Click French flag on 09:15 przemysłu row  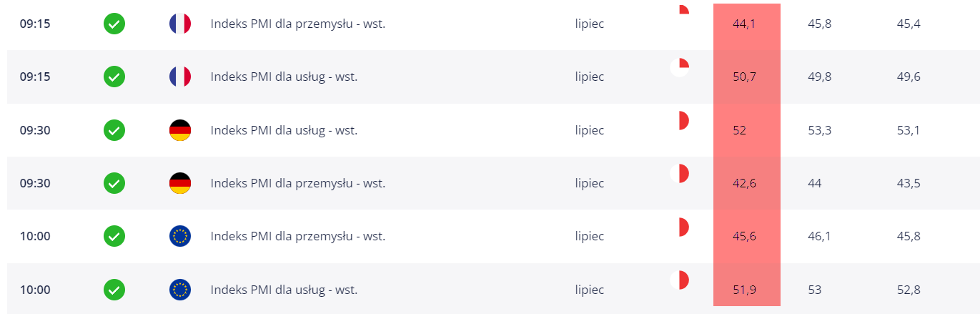[x=180, y=24]
